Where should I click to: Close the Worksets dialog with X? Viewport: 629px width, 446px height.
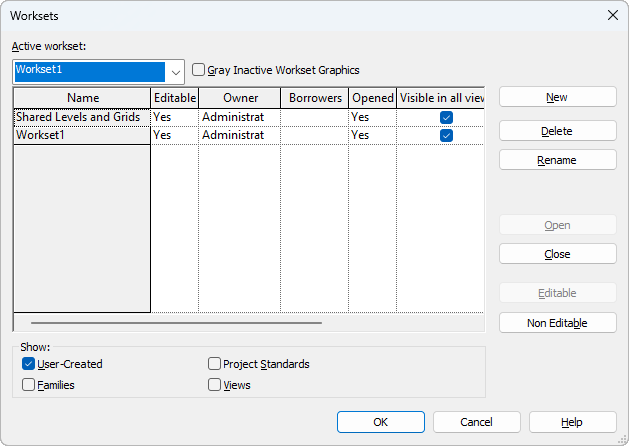[612, 15]
